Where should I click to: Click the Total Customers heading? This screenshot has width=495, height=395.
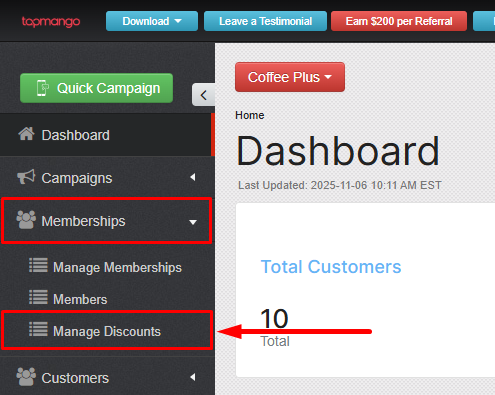(x=331, y=267)
